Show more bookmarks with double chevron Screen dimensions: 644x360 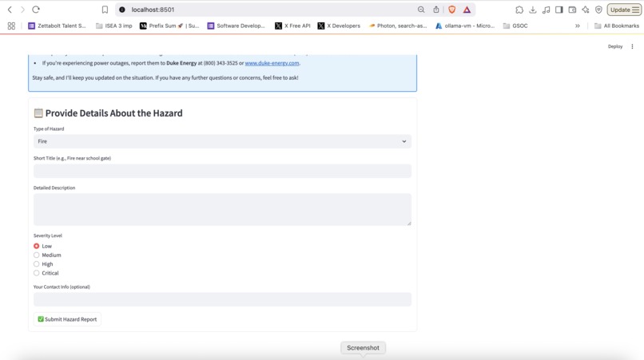pyautogui.click(x=578, y=26)
